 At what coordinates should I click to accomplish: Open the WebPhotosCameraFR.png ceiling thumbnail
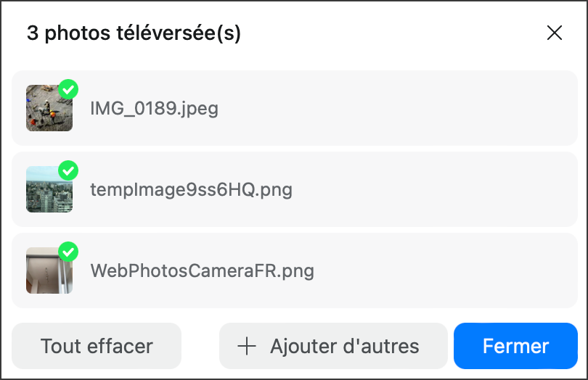tap(49, 270)
